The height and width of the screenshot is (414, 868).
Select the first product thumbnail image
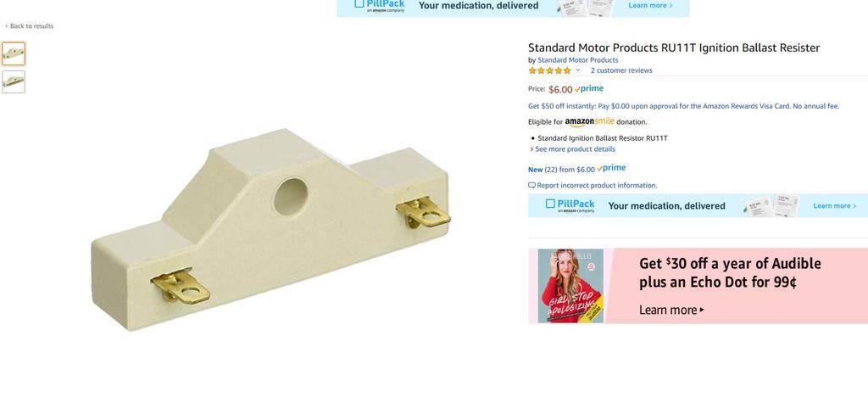click(x=14, y=53)
